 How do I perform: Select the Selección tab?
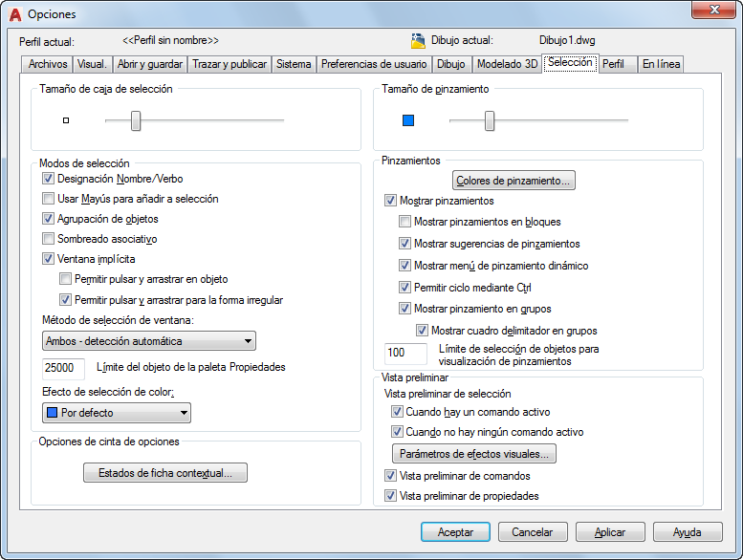tap(570, 62)
